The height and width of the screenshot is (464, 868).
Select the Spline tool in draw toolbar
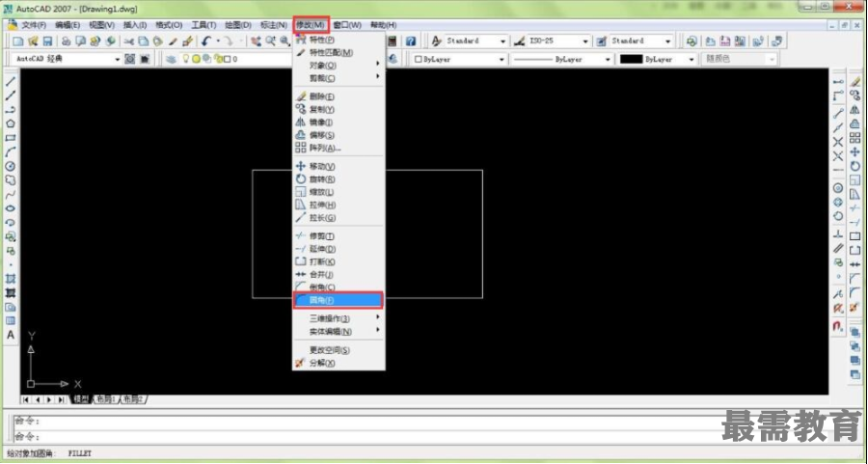[x=11, y=194]
